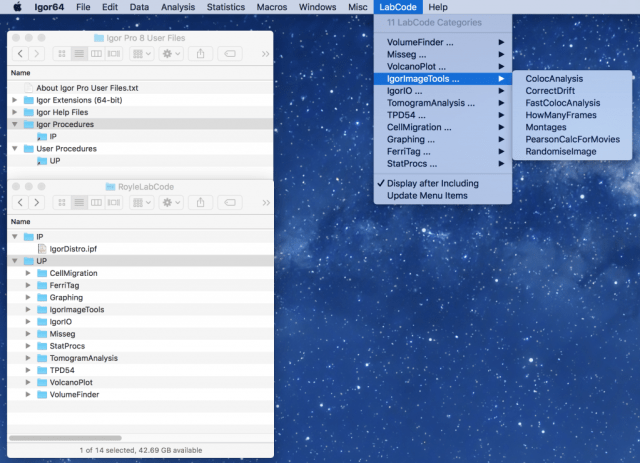The image size is (640, 463).
Task: Sort by Name column in Igor Pro 8 User Files window
Action: 140,73
